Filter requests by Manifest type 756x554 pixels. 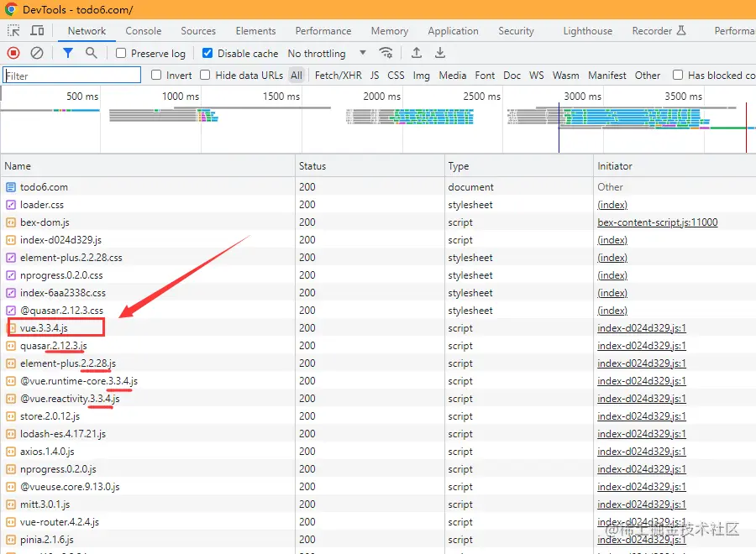point(607,76)
